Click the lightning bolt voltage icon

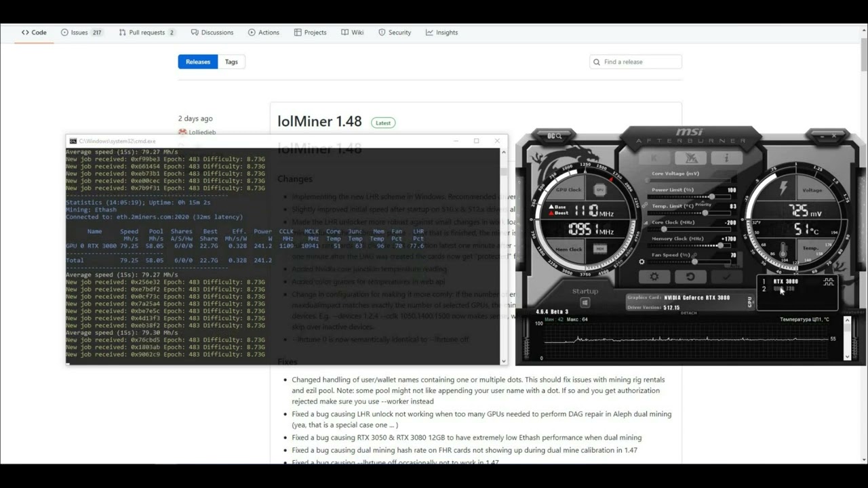[783, 187]
